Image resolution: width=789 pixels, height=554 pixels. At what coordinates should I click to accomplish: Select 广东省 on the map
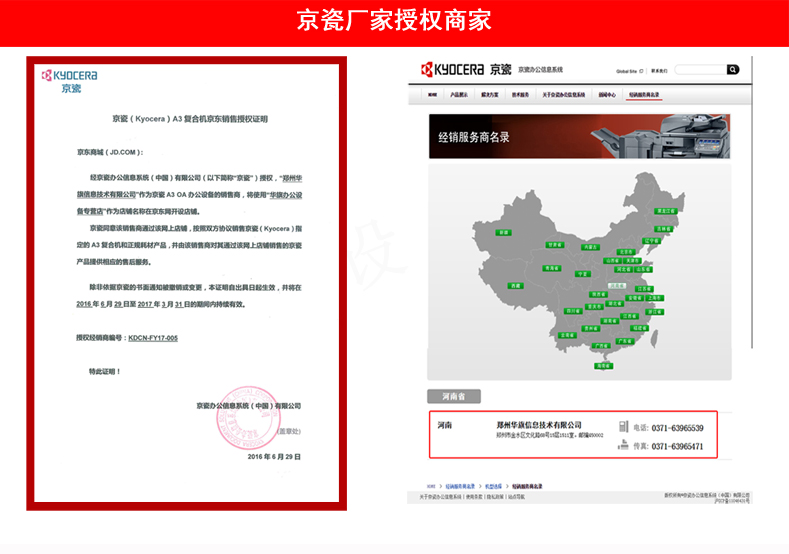coord(625,341)
